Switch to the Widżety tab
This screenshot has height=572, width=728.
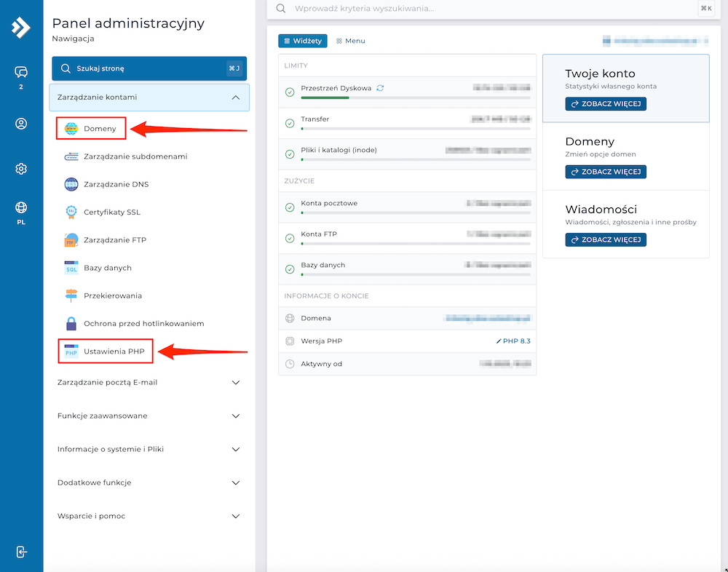pos(303,41)
